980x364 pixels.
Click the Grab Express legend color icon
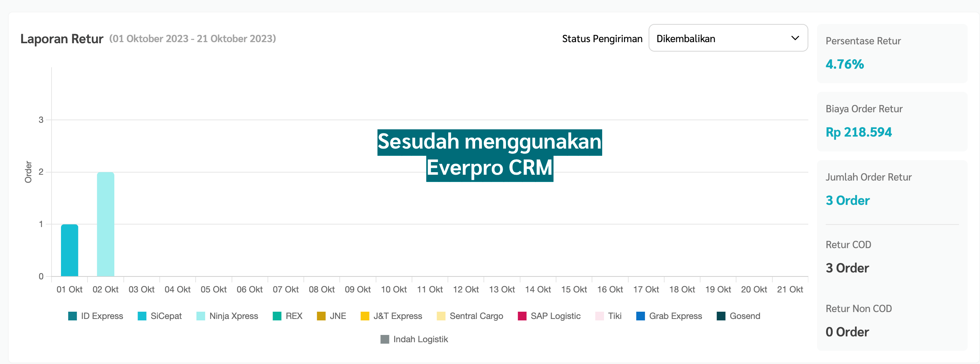(x=641, y=316)
